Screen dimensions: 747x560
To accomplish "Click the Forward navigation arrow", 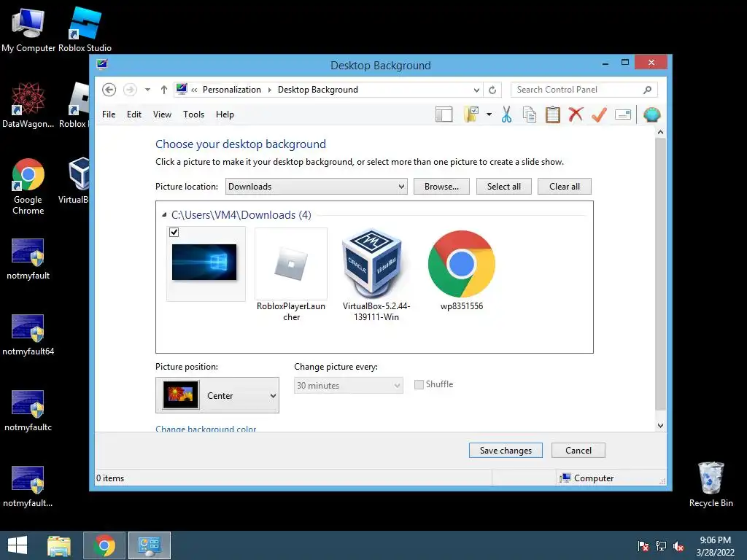I will (130, 90).
